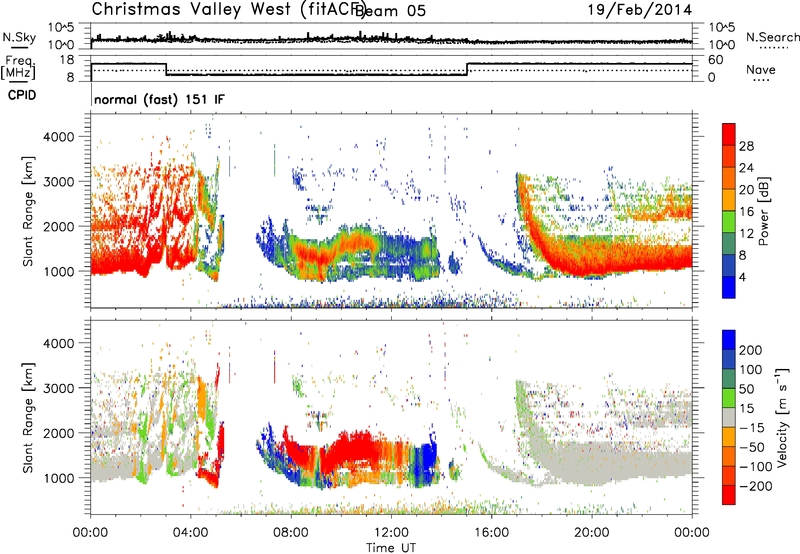Click the '04:00' time axis tick label
The height and width of the screenshot is (554, 800).
click(190, 533)
